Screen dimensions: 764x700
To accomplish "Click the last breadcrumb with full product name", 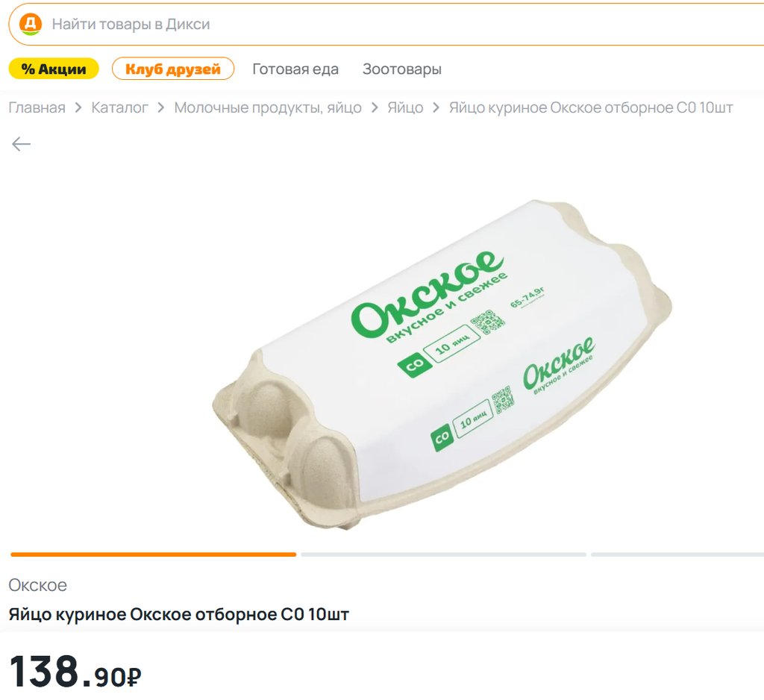I will (x=590, y=108).
